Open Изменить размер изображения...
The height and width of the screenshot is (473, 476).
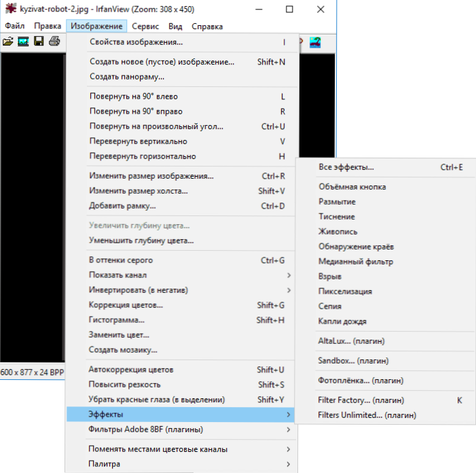tap(181, 176)
